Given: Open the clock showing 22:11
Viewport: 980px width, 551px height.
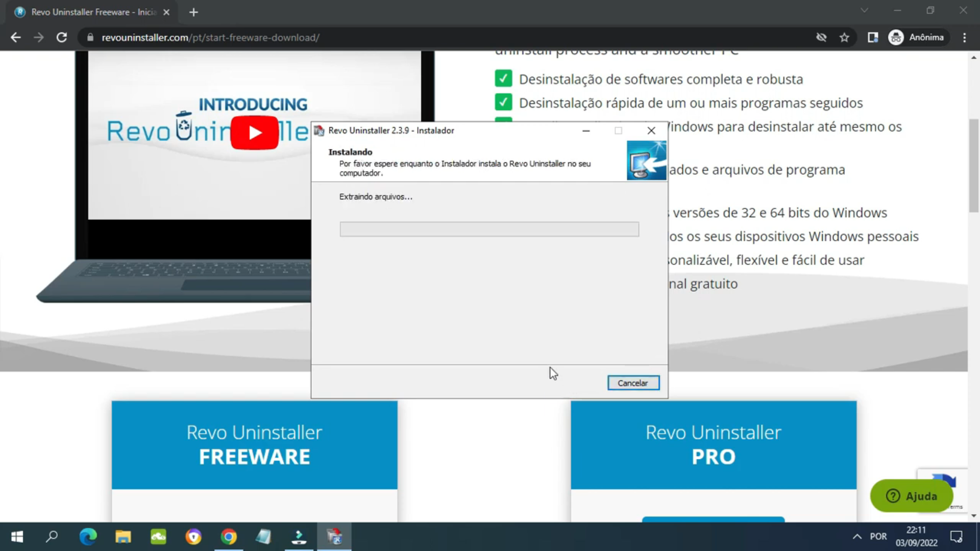Looking at the screenshot, I should (916, 537).
